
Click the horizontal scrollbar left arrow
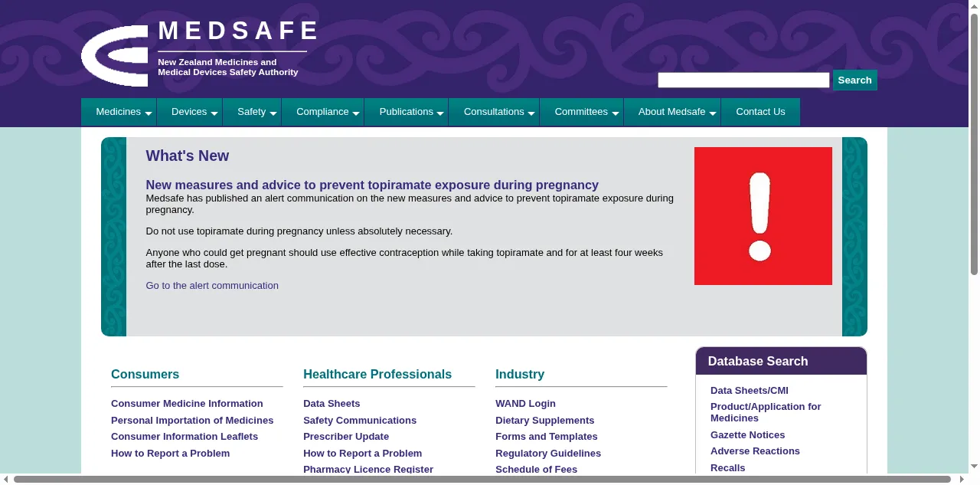pyautogui.click(x=5, y=479)
